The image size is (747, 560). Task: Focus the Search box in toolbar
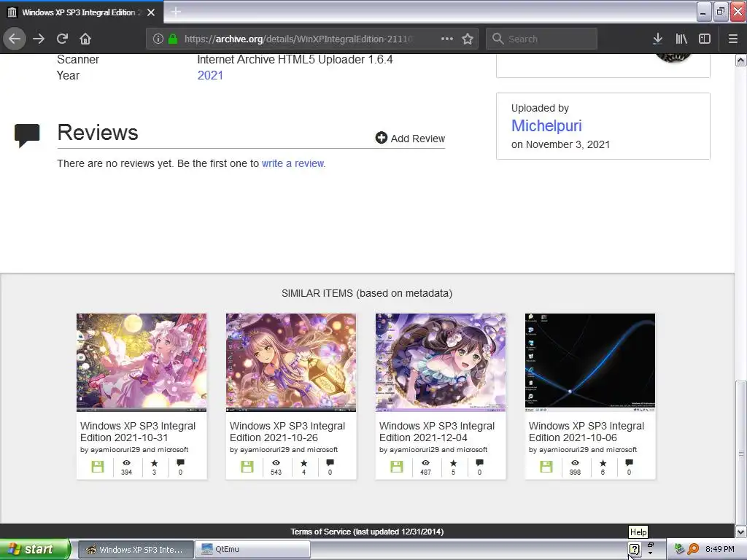tap(541, 39)
